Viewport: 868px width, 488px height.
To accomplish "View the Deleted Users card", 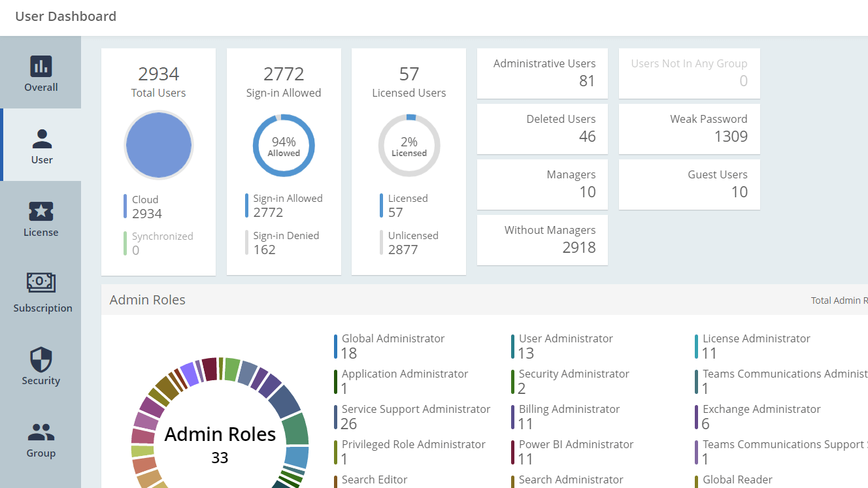I will click(542, 128).
